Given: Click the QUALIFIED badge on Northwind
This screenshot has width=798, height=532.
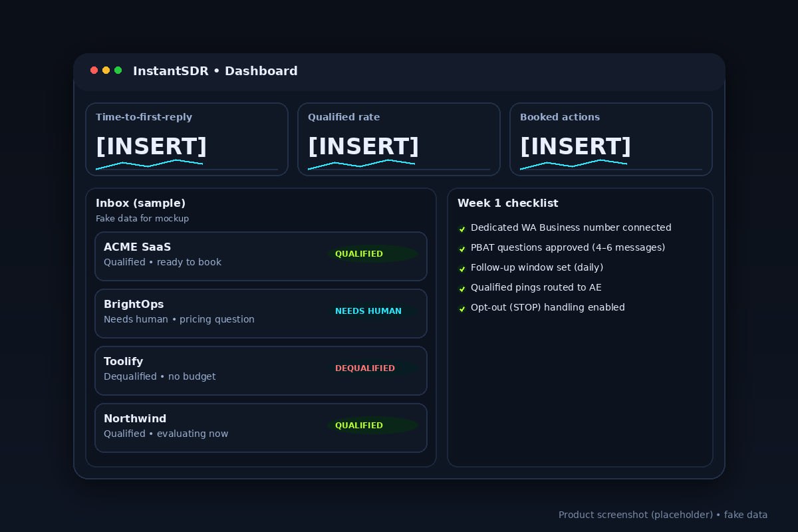Looking at the screenshot, I should (x=359, y=426).
